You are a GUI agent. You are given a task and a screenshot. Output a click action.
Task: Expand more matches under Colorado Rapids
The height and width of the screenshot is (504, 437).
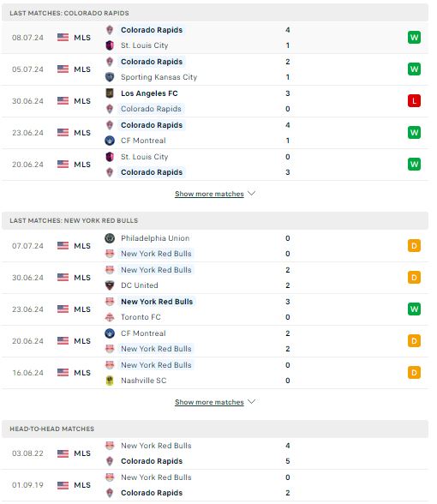209,194
